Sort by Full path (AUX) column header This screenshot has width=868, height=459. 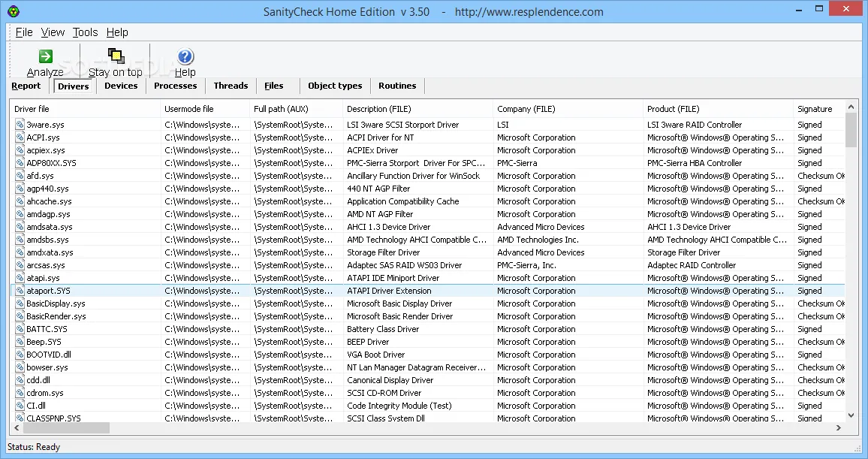tap(296, 109)
